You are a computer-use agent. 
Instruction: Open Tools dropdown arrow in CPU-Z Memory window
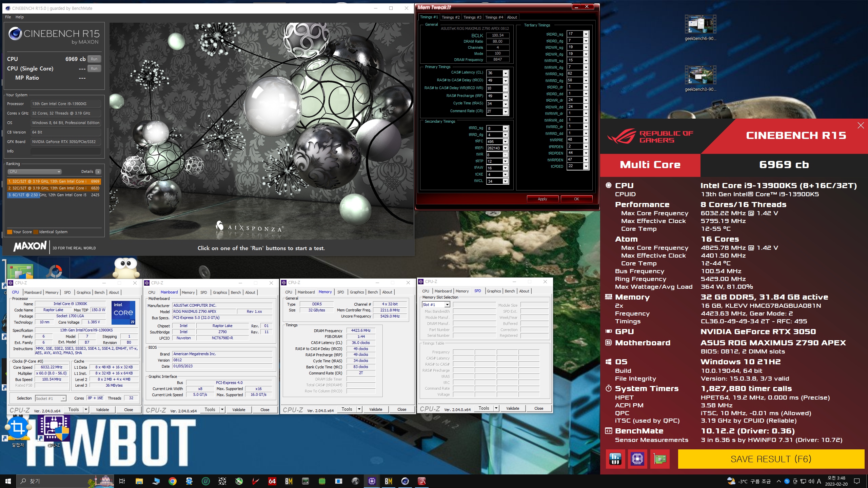(x=359, y=409)
